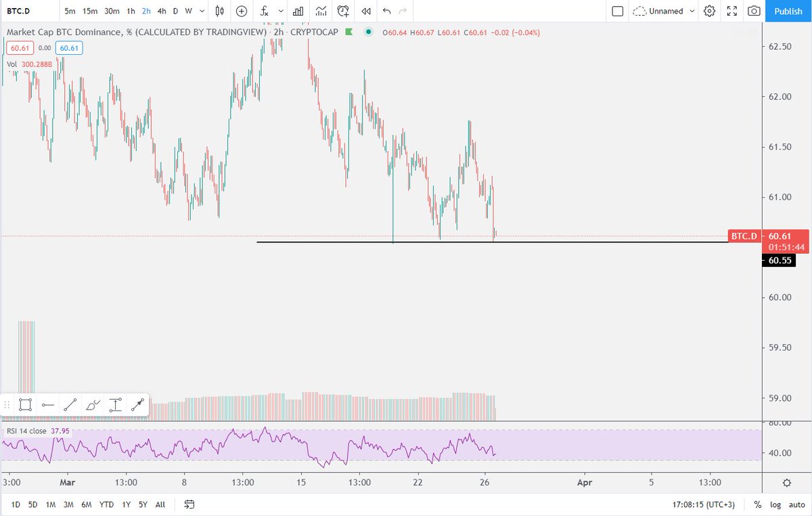812x516 pixels.
Task: Click the Market Cap BTC Dominance title
Action: click(172, 32)
